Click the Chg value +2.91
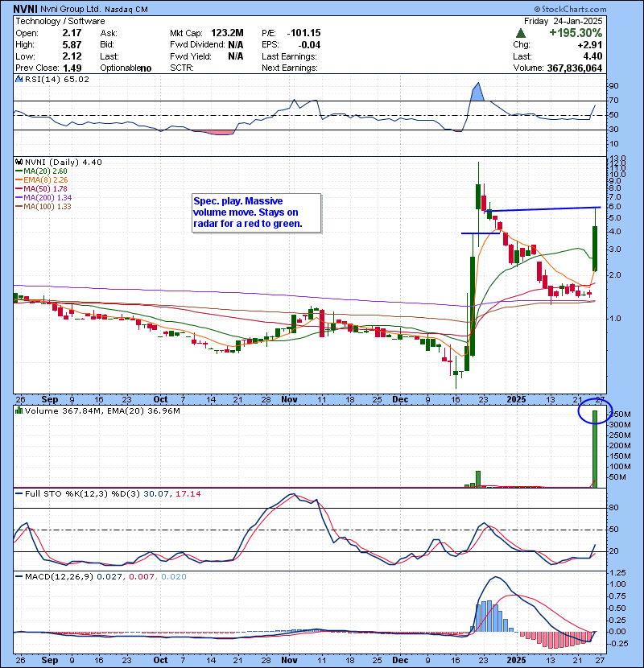 pos(590,45)
